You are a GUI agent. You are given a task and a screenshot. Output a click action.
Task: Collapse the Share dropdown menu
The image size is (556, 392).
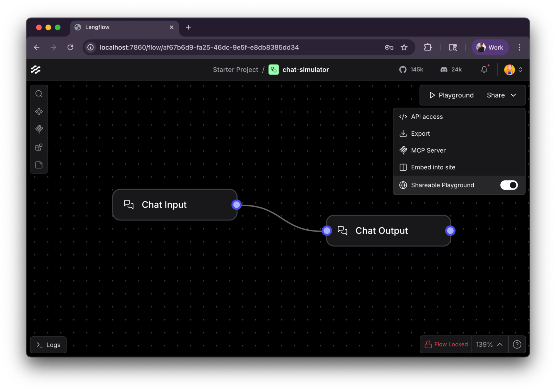[501, 95]
